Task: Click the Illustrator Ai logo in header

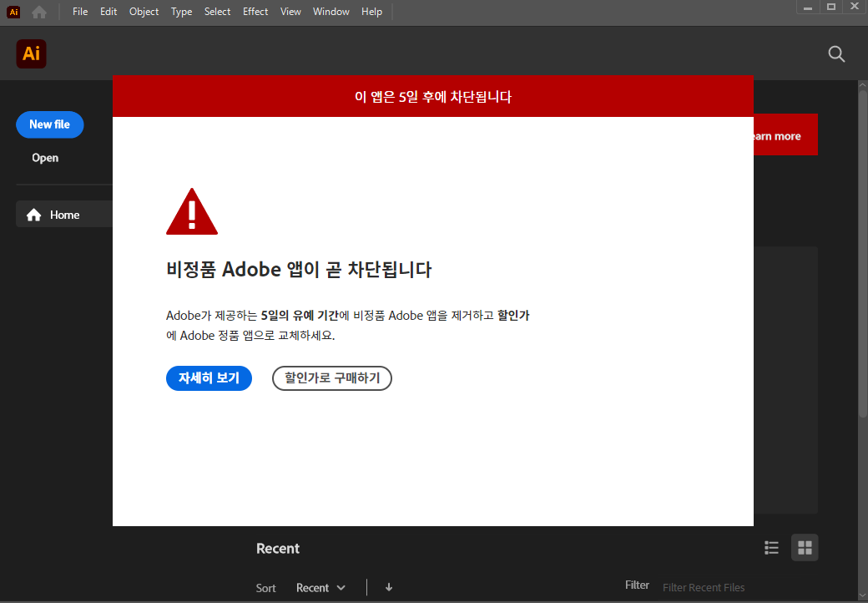Action: click(x=32, y=53)
